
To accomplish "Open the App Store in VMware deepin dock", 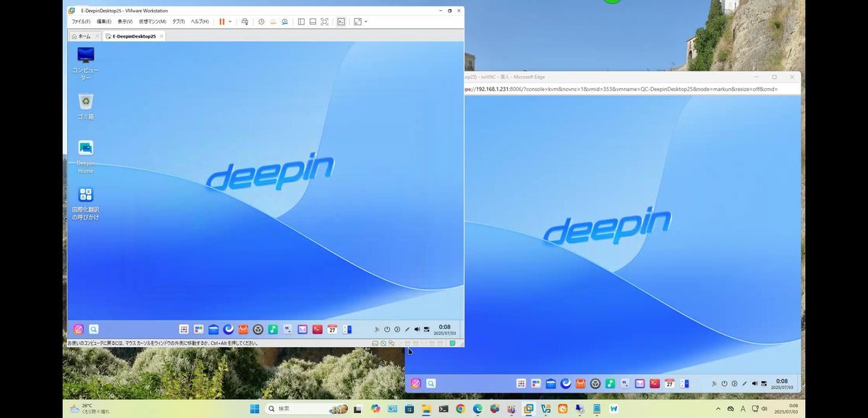I will [243, 329].
